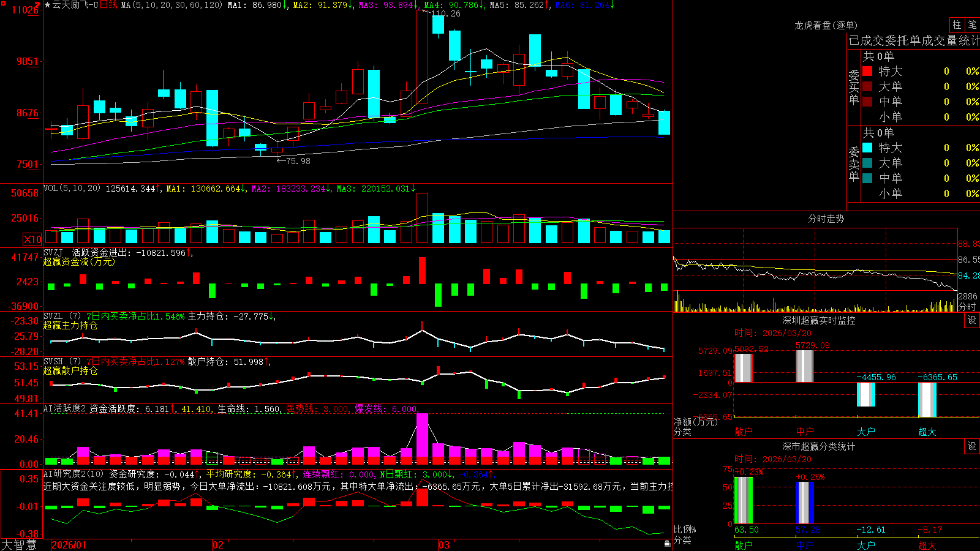Viewport: 980px width, 551px height.
Task: Click the dark red 大单 buy-order swatch
Action: pos(867,86)
